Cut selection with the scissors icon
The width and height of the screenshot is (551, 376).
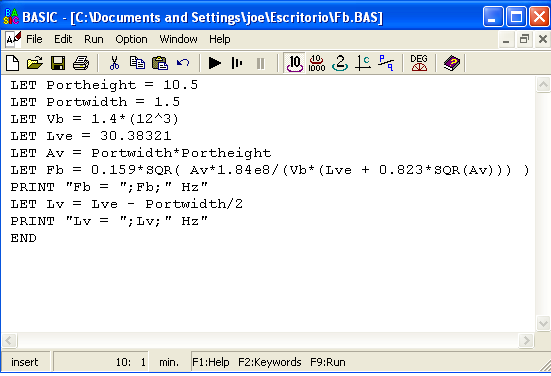pos(114,63)
